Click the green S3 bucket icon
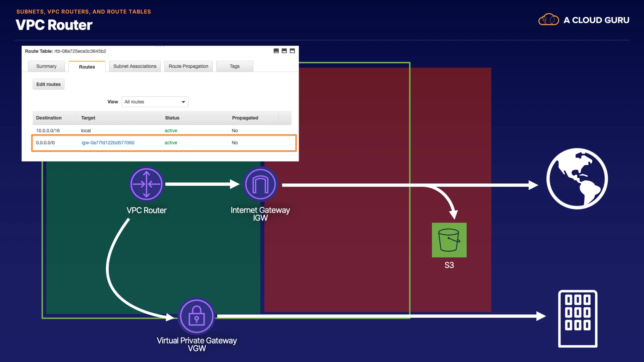Image resolution: width=644 pixels, height=362 pixels. coord(449,240)
